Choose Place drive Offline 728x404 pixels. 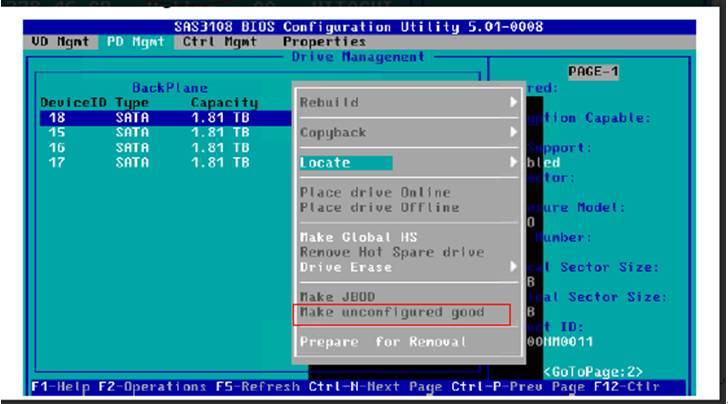point(379,207)
